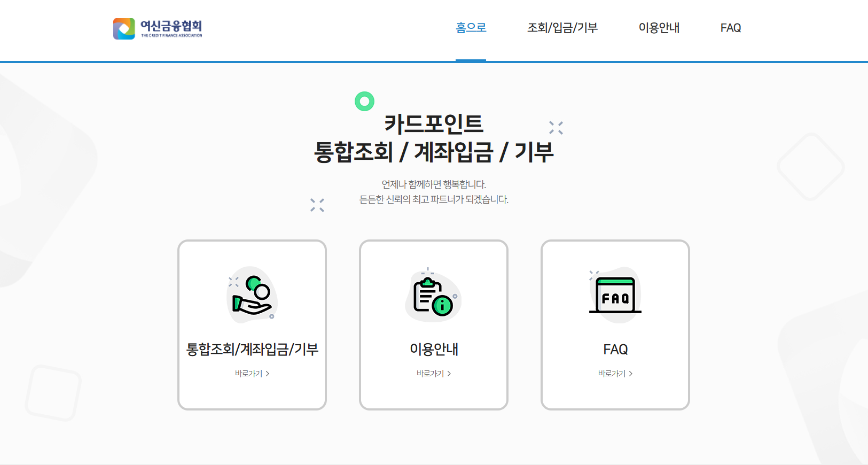
Task: Click the heading 통합조회 / 계좌입금 / 기부
Action: point(434,152)
